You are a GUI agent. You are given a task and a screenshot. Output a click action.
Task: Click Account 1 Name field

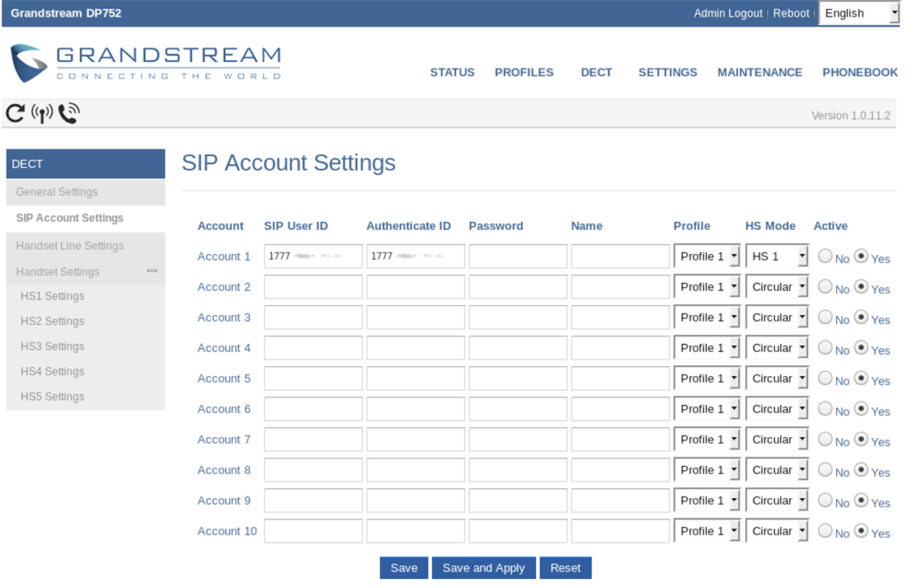click(620, 256)
